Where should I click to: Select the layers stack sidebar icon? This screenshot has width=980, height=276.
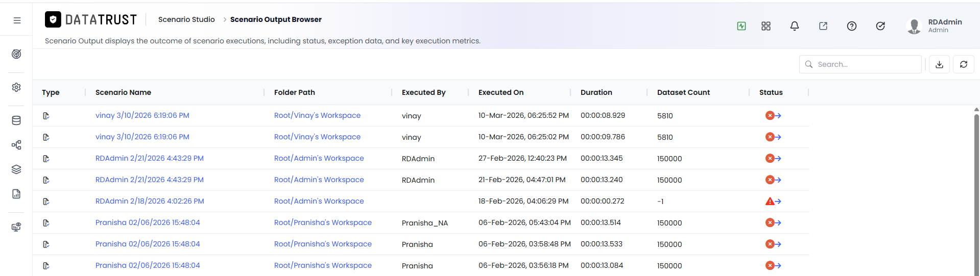pos(16,169)
